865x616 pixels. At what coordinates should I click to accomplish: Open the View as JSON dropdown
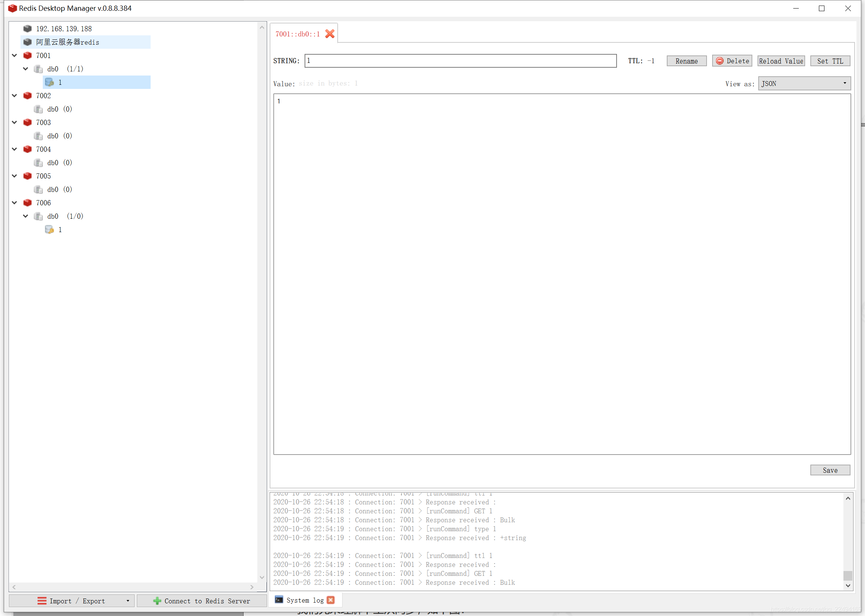click(x=804, y=83)
